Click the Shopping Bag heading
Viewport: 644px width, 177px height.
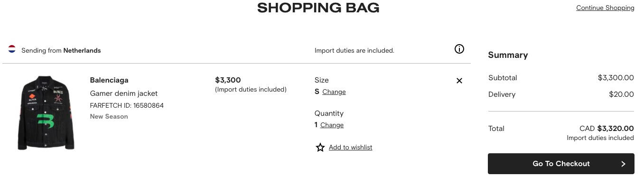click(x=318, y=8)
